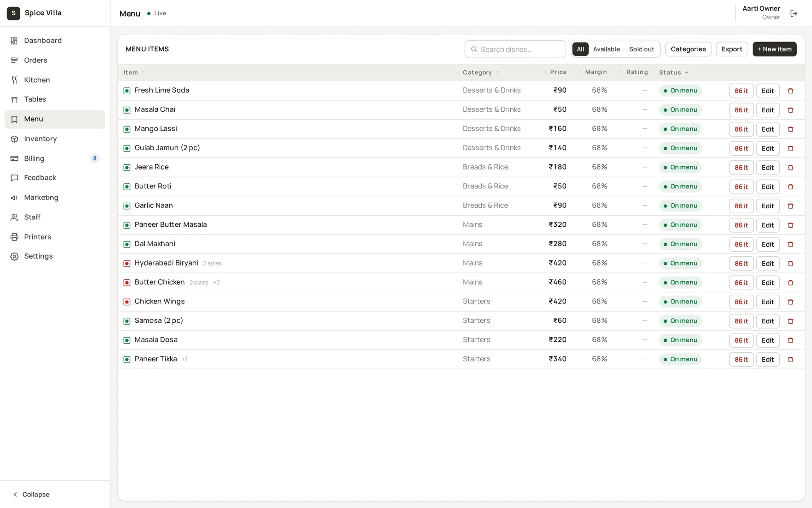Edit the Garlic Naan item
The width and height of the screenshot is (812, 508).
[x=767, y=206]
